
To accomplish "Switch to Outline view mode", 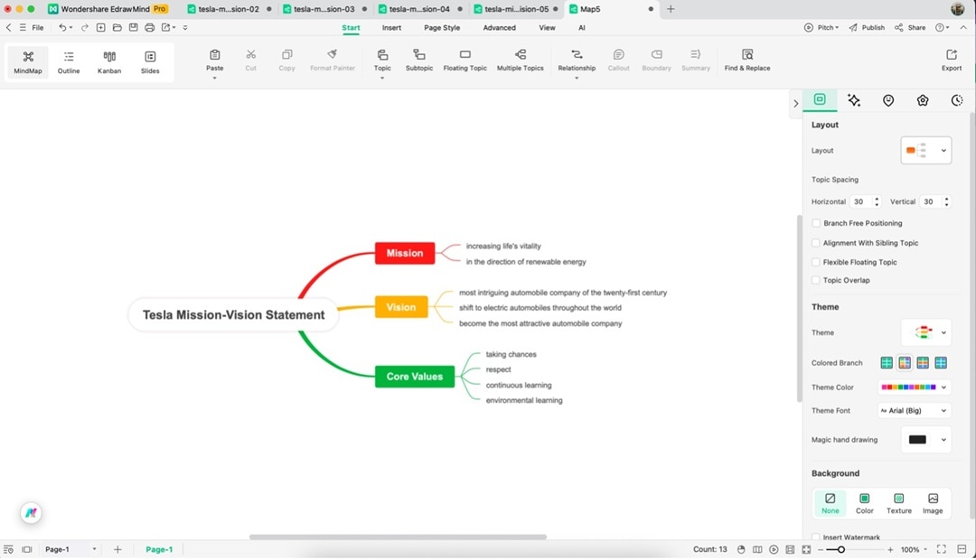I will (69, 62).
